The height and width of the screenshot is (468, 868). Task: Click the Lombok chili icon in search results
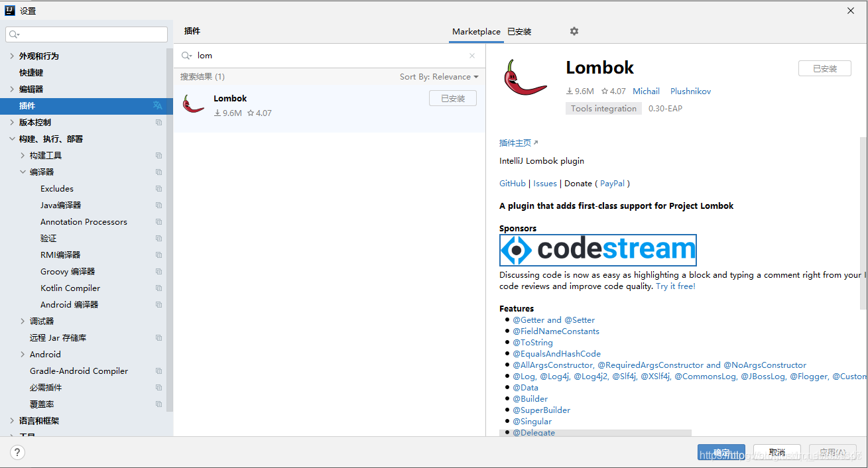(194, 104)
